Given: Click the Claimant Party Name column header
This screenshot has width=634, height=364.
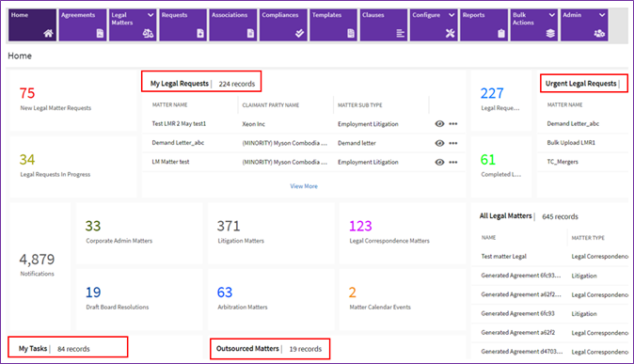Looking at the screenshot, I should point(271,105).
